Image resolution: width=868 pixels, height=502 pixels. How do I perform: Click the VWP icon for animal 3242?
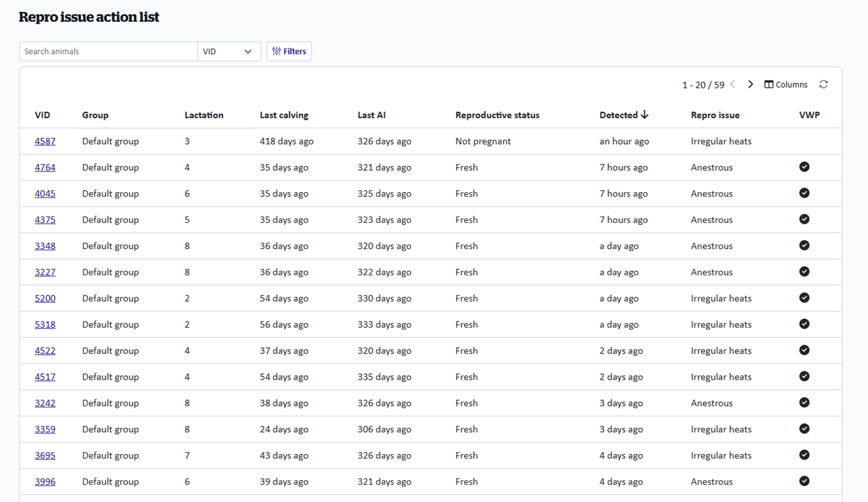coord(804,403)
